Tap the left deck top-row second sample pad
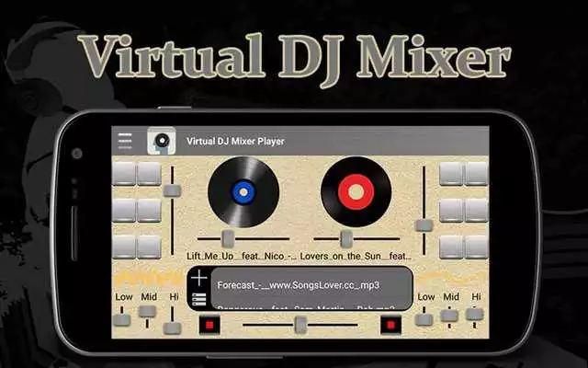Image resolution: width=588 pixels, height=368 pixels. coord(149,174)
